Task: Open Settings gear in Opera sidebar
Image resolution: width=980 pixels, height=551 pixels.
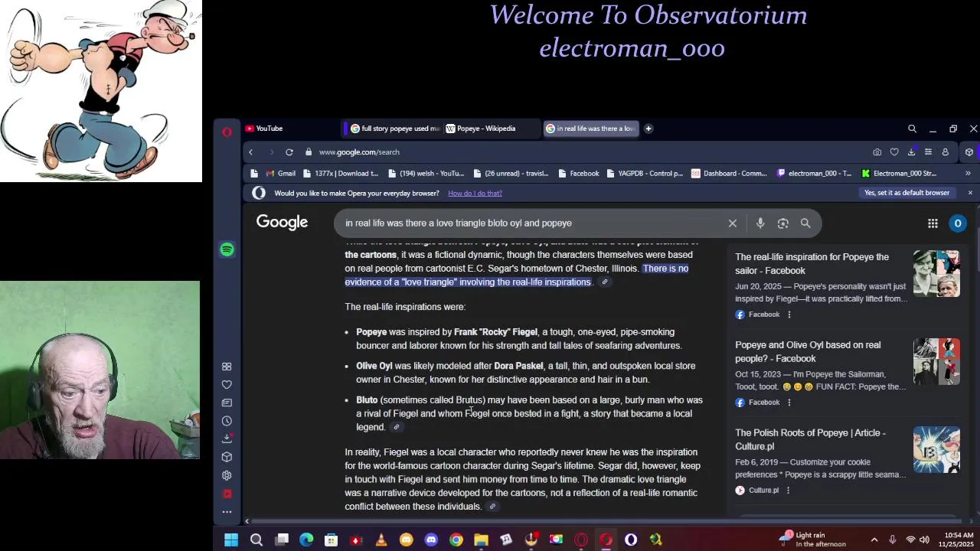Action: (x=227, y=475)
